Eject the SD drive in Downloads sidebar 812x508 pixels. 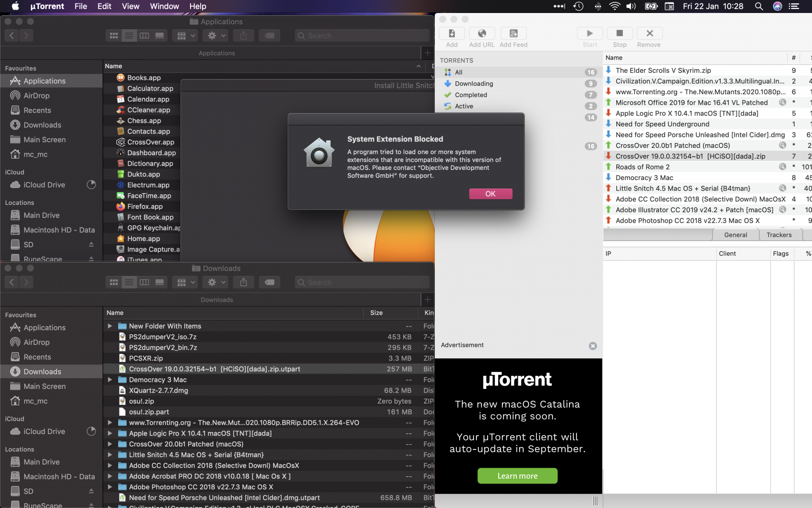[91, 491]
